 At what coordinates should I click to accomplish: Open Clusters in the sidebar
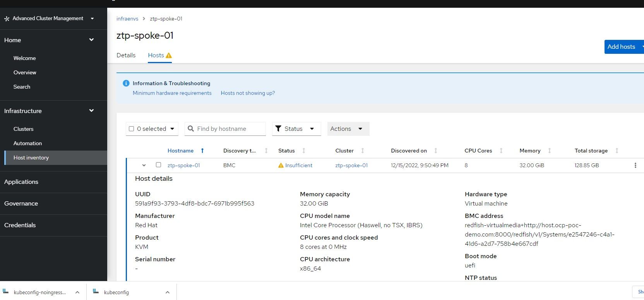tap(24, 129)
